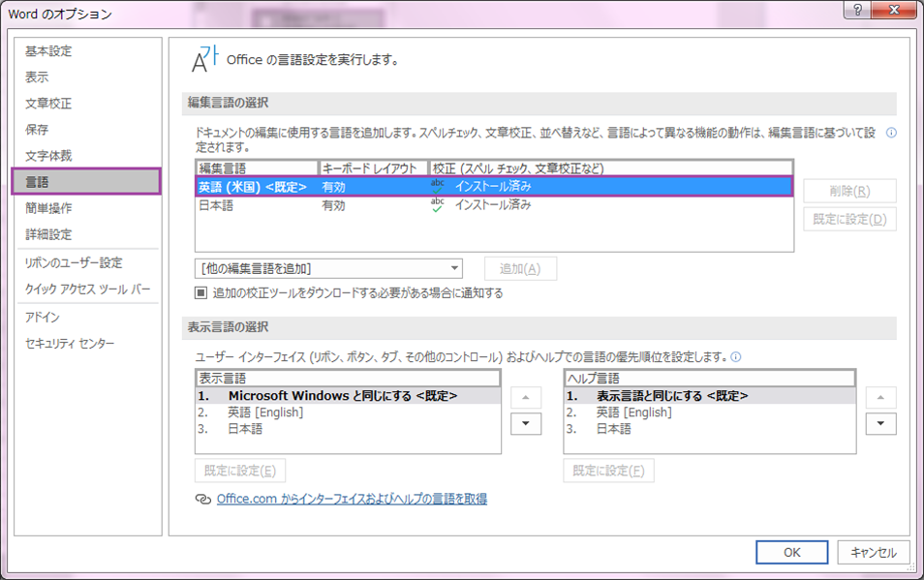Viewport: 924px width, 580px height.
Task: Select 言語 in the options sidebar
Action: 85,181
